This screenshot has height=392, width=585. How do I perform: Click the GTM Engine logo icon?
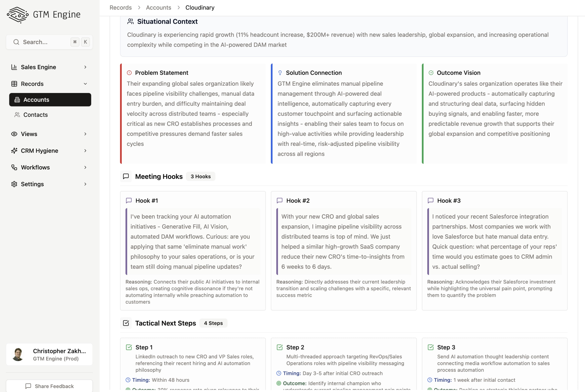click(x=18, y=15)
